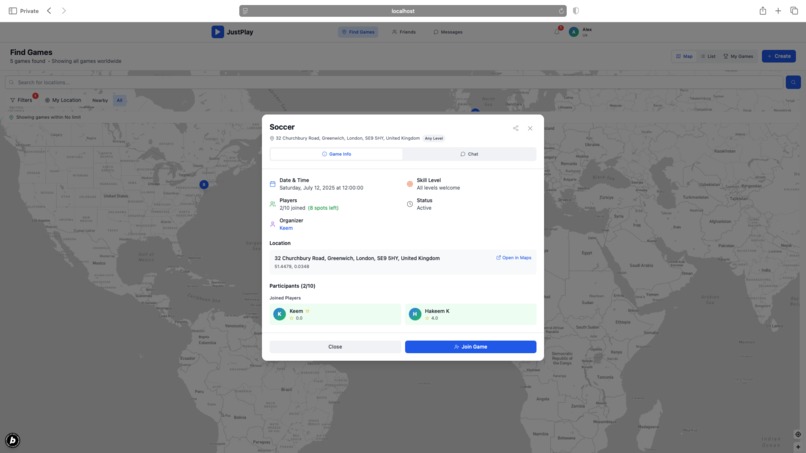
Task: Click the '8 spots left' text
Action: (323, 208)
